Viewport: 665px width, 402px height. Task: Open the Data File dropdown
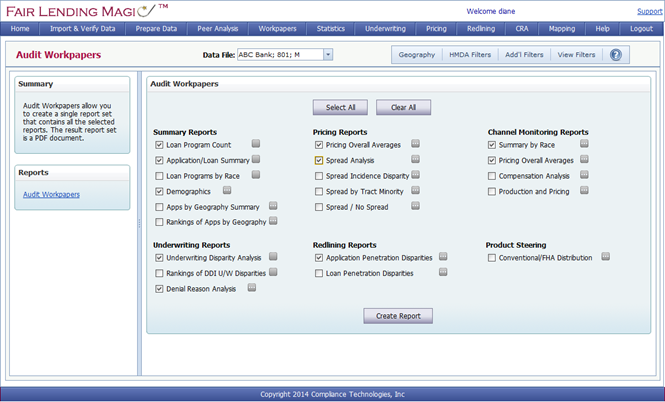[328, 55]
